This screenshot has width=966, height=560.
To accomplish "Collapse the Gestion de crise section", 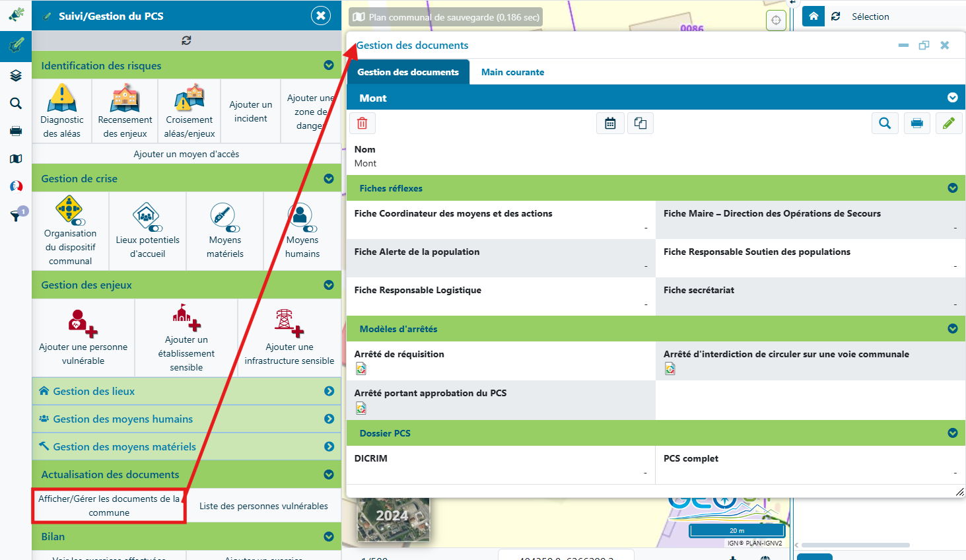I will [x=329, y=178].
